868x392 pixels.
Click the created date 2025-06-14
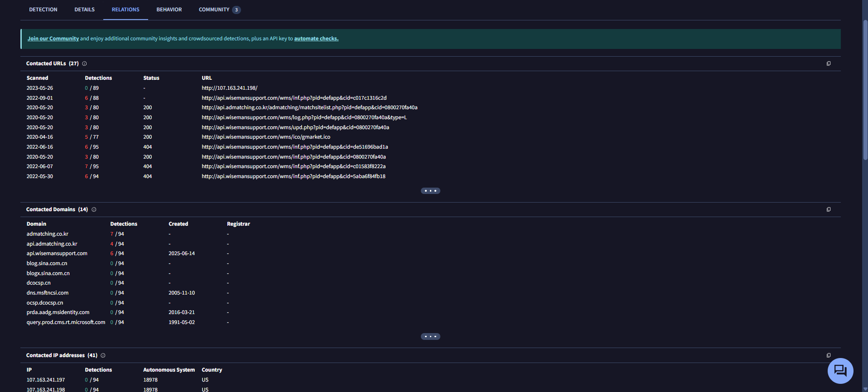click(x=182, y=253)
